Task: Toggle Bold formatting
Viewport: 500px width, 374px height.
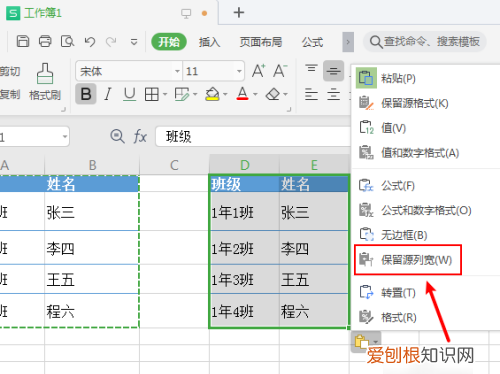Action: pyautogui.click(x=86, y=94)
